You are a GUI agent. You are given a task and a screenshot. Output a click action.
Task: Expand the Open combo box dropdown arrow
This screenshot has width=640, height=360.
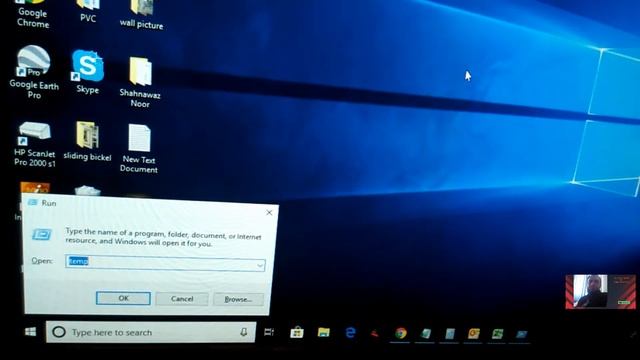click(260, 266)
